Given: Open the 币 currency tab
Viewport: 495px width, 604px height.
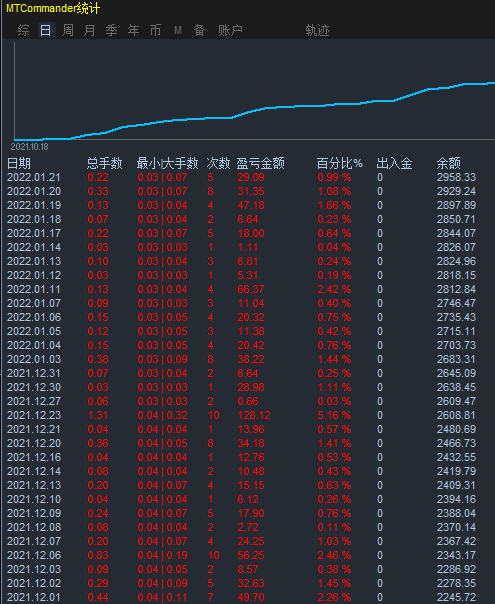Looking at the screenshot, I should click(x=155, y=30).
